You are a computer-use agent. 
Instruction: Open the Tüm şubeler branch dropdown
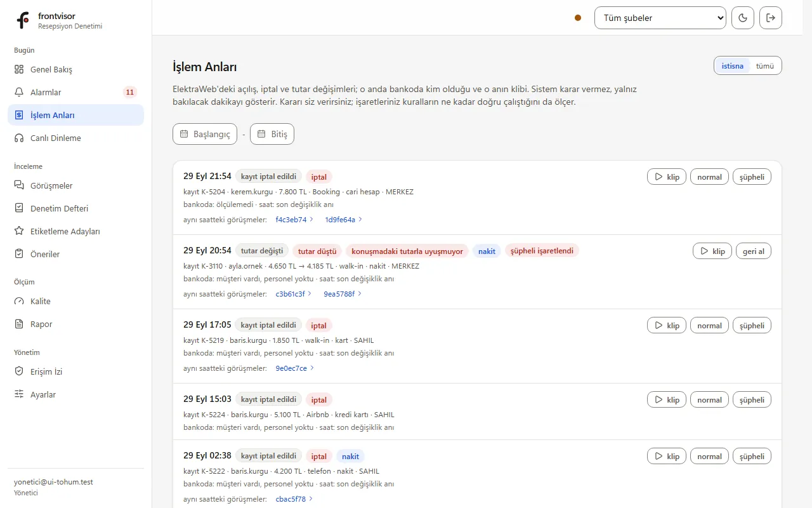660,18
